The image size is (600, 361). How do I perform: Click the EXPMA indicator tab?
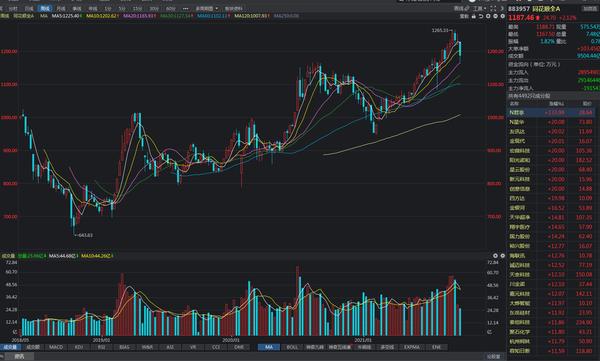pyautogui.click(x=412, y=347)
